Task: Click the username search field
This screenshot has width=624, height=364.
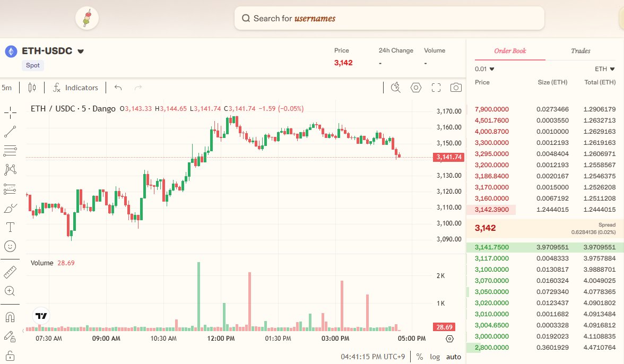Action: [390, 18]
